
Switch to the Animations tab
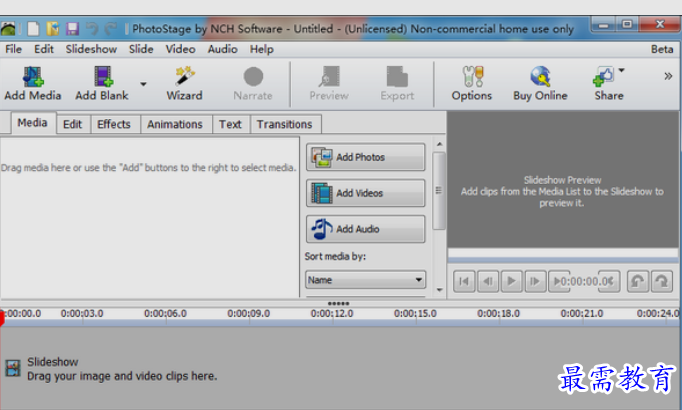175,124
